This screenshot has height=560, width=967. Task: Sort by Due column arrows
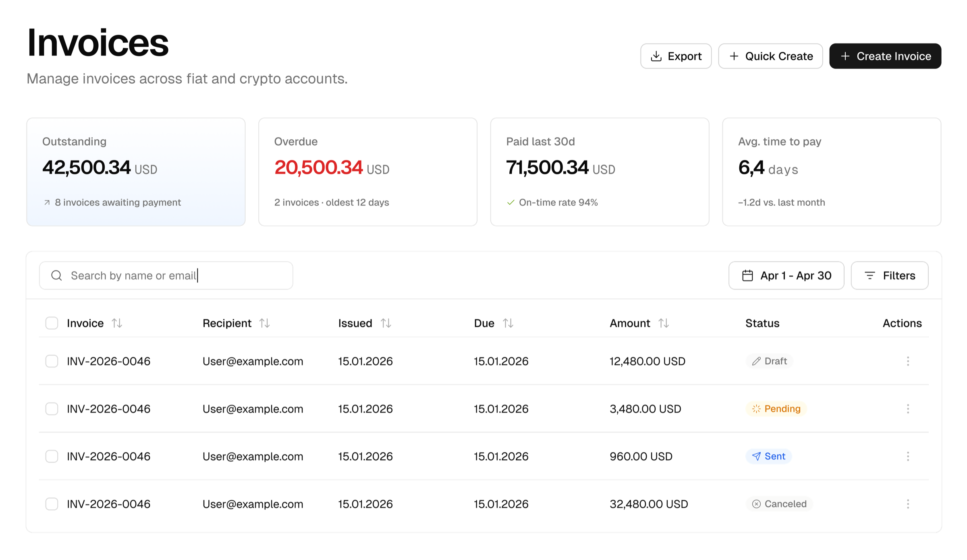point(508,323)
